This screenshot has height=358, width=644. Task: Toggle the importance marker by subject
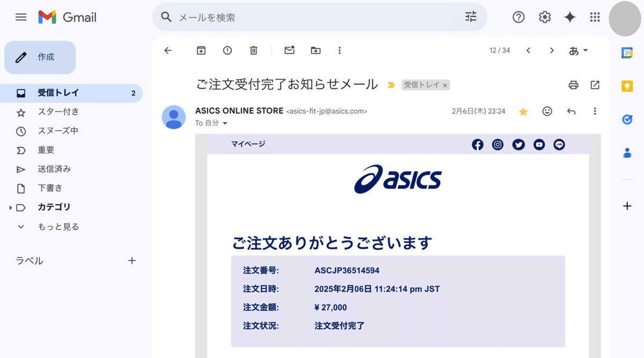[391, 85]
